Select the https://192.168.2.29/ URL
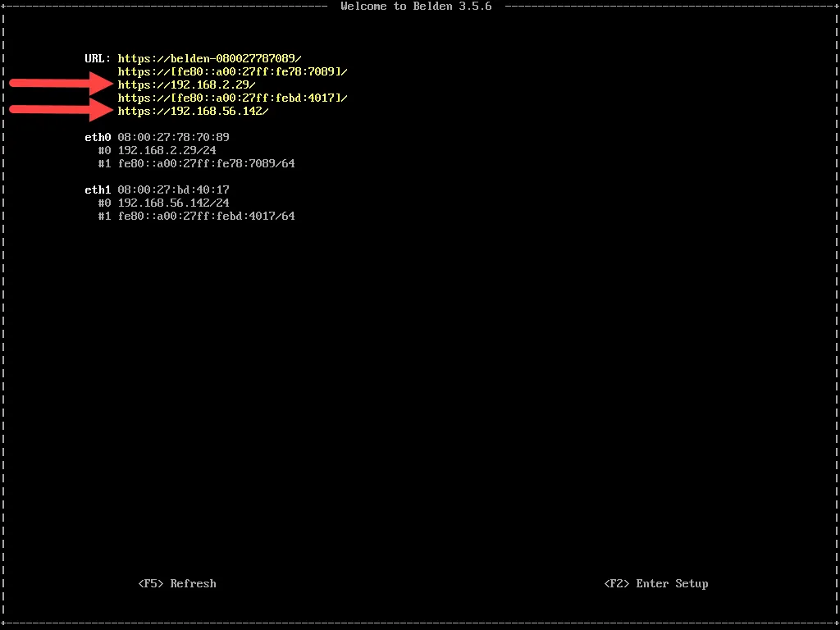Screen dimensions: 840x630 pyautogui.click(x=187, y=84)
